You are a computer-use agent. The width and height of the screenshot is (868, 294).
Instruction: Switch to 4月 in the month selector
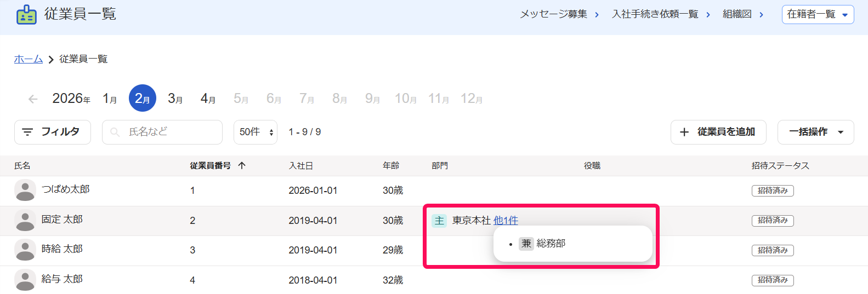208,99
